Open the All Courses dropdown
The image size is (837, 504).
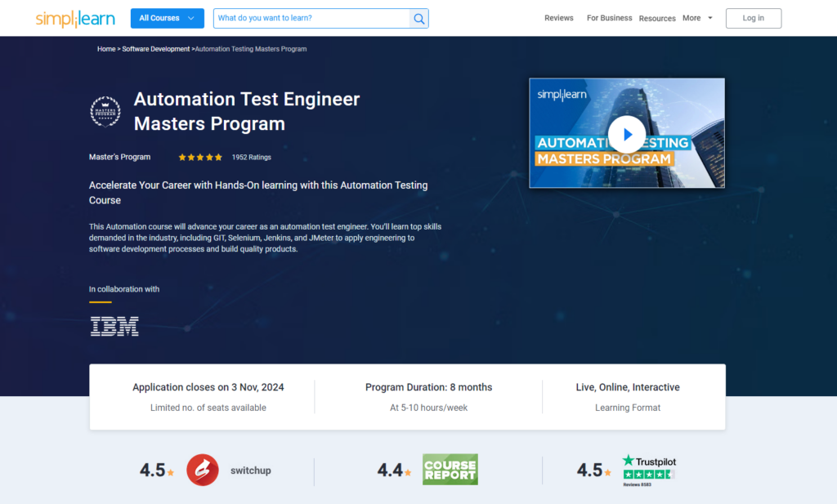(x=167, y=18)
